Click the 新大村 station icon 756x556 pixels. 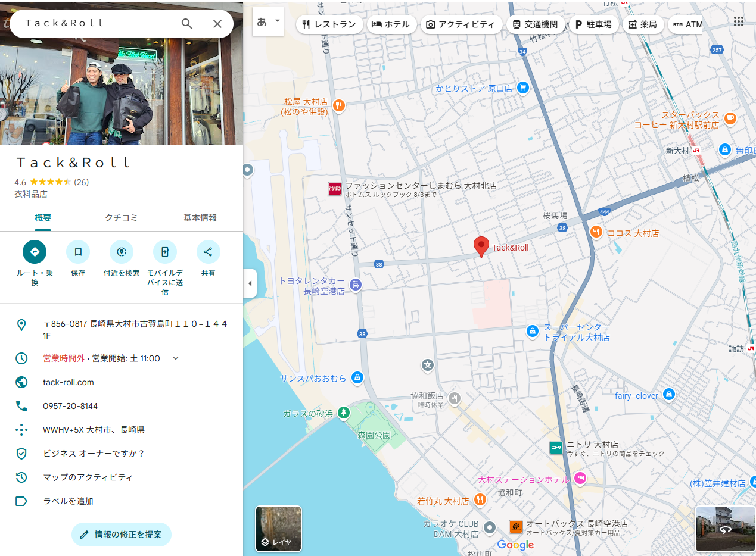pyautogui.click(x=696, y=151)
